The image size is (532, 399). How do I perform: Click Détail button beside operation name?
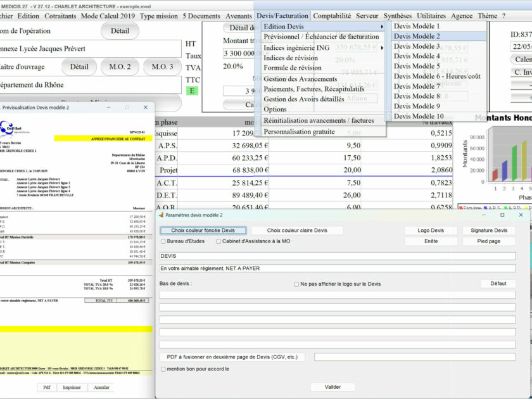click(x=120, y=31)
